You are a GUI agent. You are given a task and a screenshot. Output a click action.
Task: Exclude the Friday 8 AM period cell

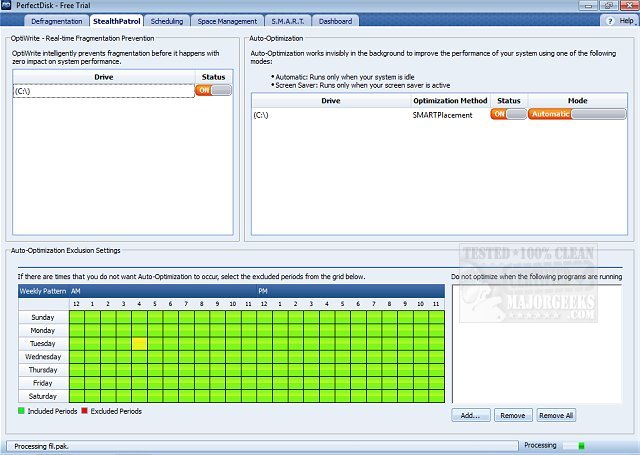(202, 383)
